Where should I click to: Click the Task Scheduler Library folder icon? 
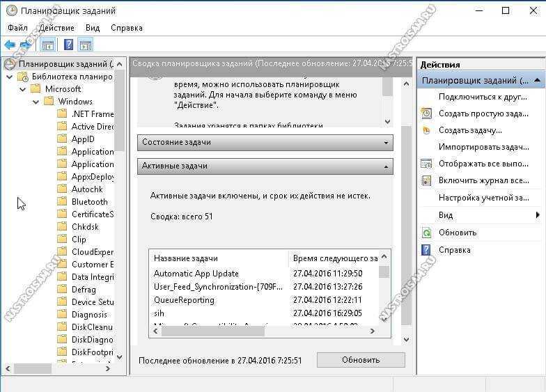pos(23,77)
